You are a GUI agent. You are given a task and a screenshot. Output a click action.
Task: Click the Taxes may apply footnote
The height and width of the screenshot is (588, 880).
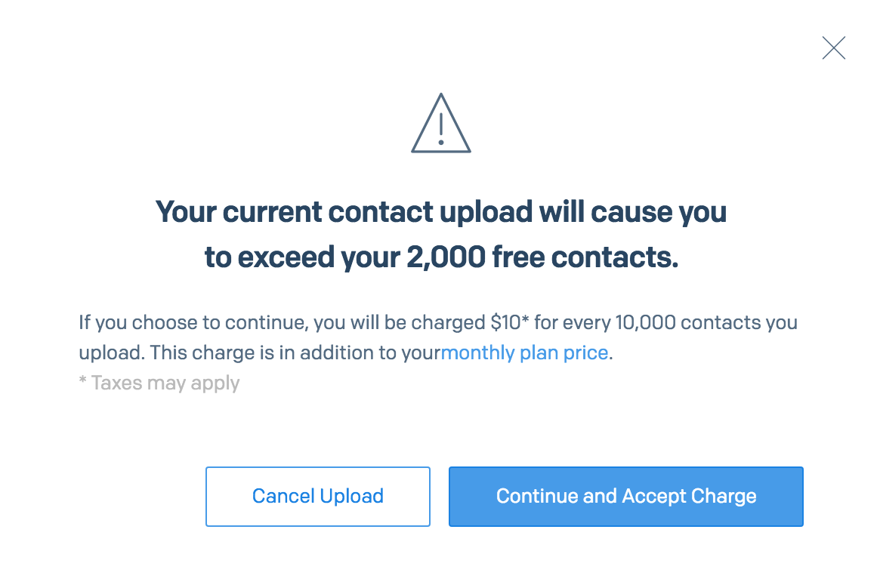click(159, 383)
